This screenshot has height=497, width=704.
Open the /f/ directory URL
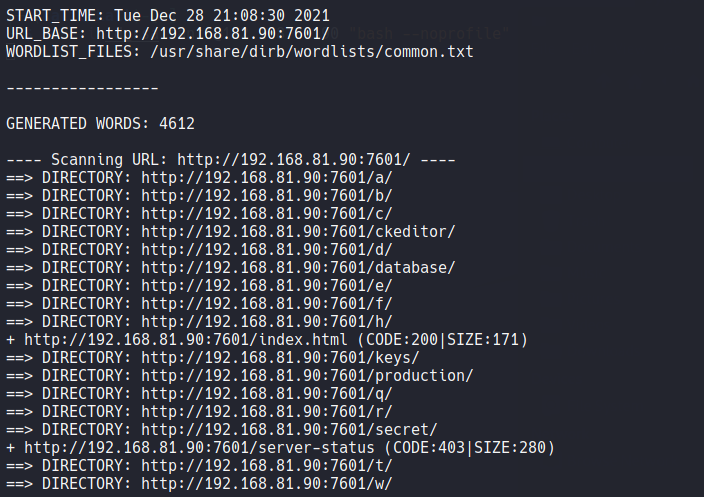(x=266, y=303)
